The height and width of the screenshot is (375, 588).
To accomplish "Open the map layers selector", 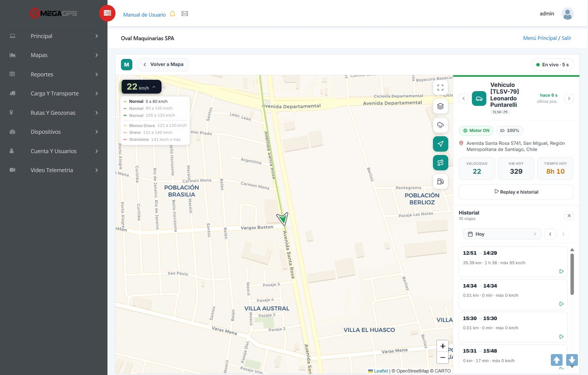I will click(440, 106).
